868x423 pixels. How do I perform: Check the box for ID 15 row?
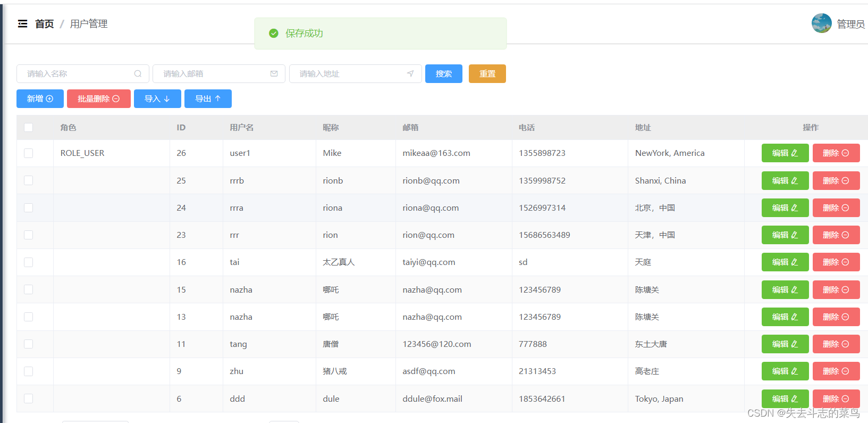29,289
